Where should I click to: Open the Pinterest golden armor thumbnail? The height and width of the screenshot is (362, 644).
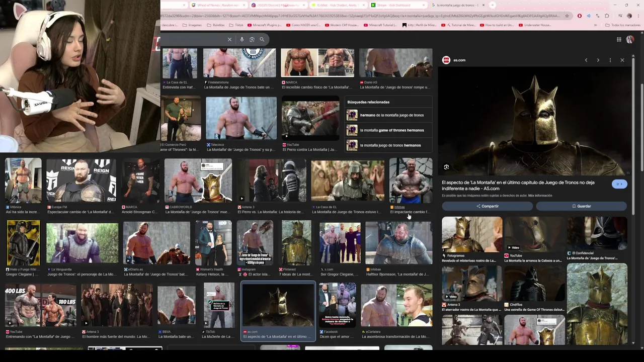296,243
